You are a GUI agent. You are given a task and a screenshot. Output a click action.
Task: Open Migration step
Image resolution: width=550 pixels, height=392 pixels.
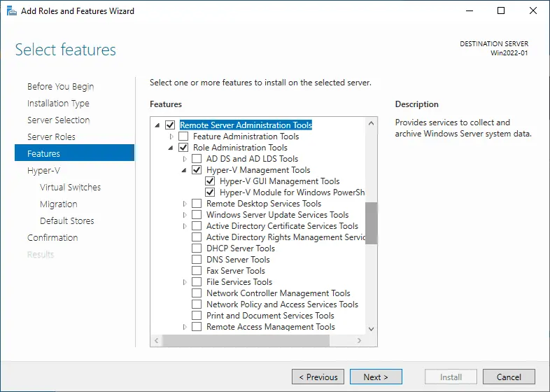click(x=59, y=204)
